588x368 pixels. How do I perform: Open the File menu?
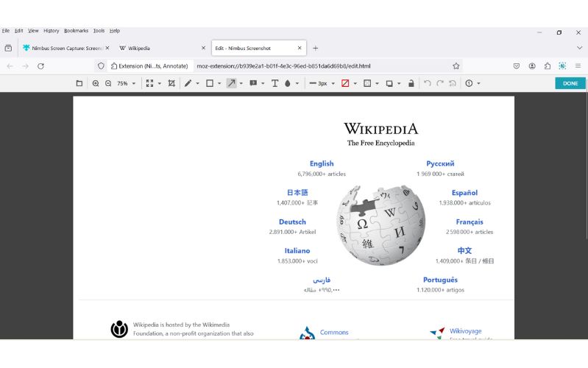tap(6, 31)
